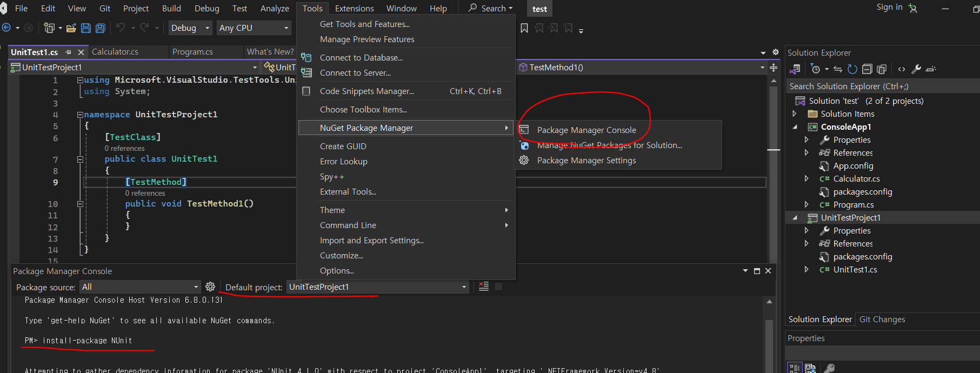Open the Default project dropdown

click(377, 287)
